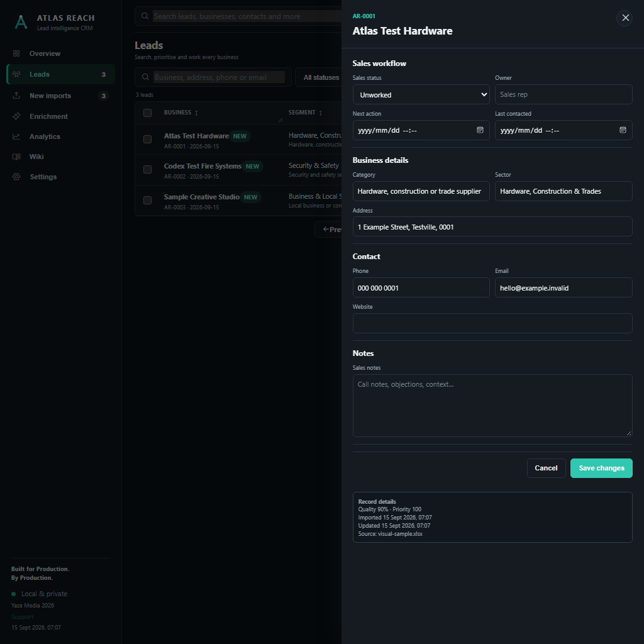Image resolution: width=644 pixels, height=644 pixels.
Task: Click the Phone input field
Action: (421, 288)
